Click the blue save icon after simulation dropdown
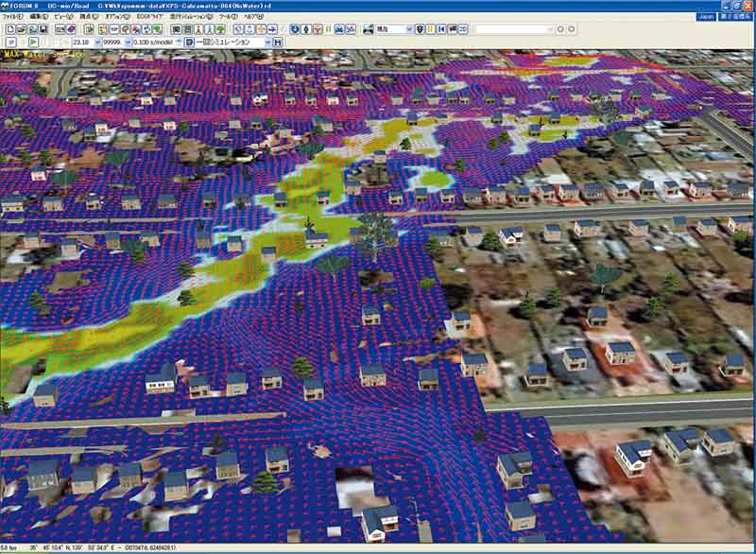The width and height of the screenshot is (756, 554). 279,43
